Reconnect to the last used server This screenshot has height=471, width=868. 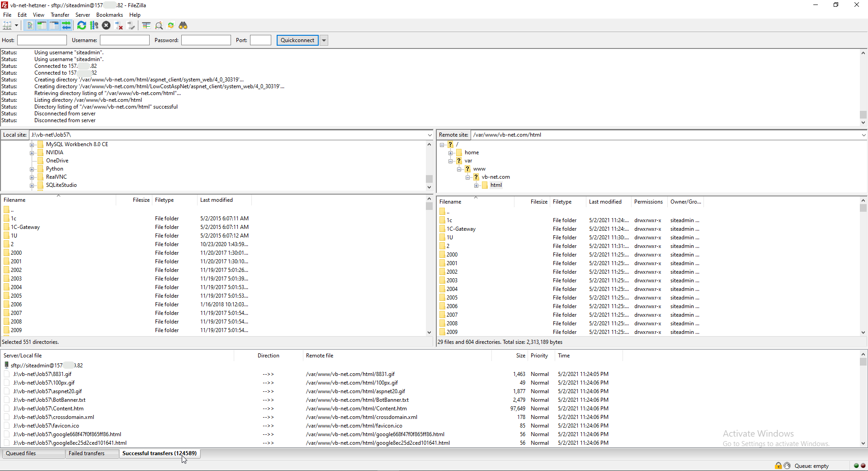click(x=131, y=25)
